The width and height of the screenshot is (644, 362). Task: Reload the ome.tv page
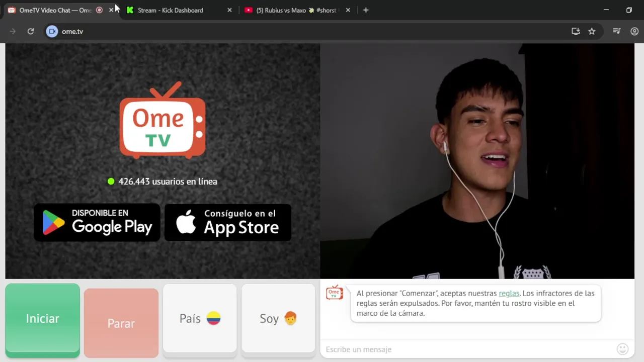click(x=31, y=31)
